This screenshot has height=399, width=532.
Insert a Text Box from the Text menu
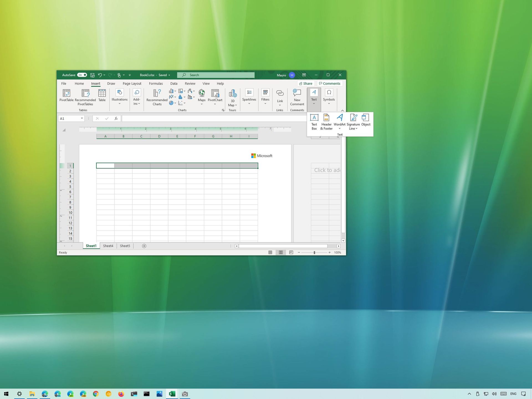pos(314,121)
